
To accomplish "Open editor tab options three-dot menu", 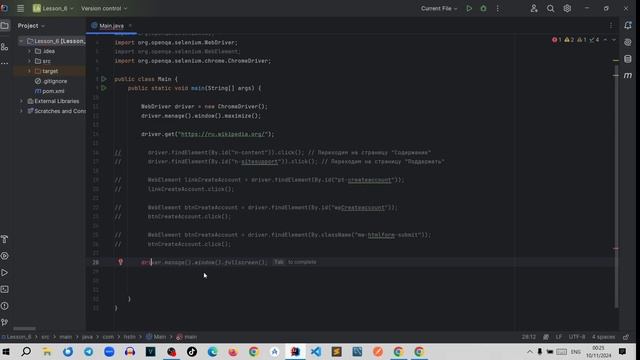I will pos(611,26).
